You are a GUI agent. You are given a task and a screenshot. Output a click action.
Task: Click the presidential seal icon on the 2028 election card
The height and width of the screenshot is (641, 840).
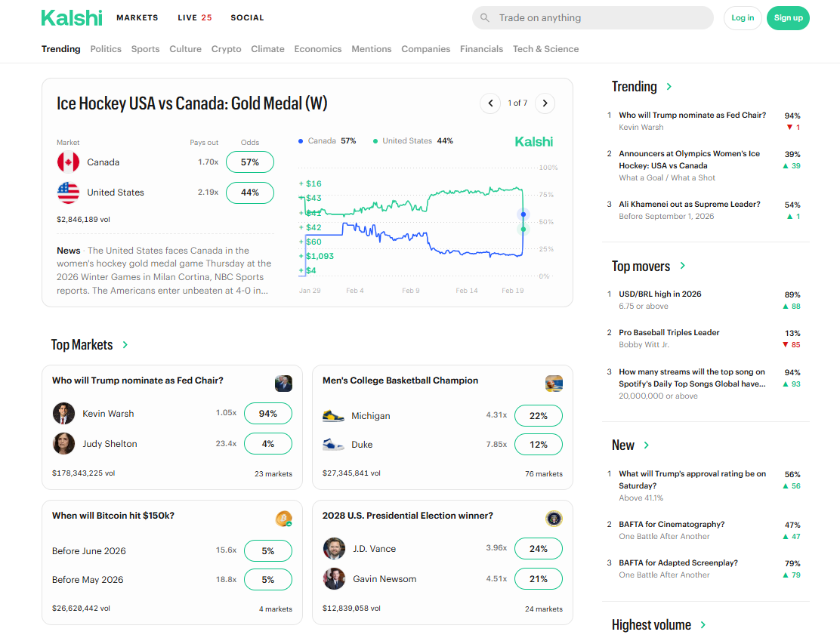click(554, 519)
